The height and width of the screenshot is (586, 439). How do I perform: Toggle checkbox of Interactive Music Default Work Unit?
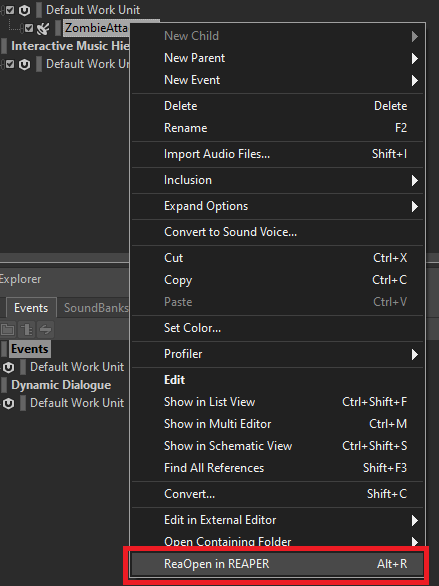coord(10,64)
